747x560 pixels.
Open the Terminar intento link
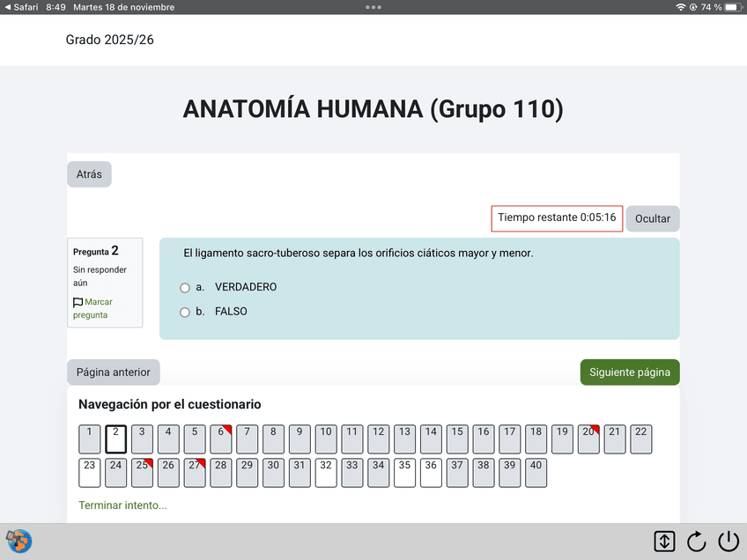122,505
